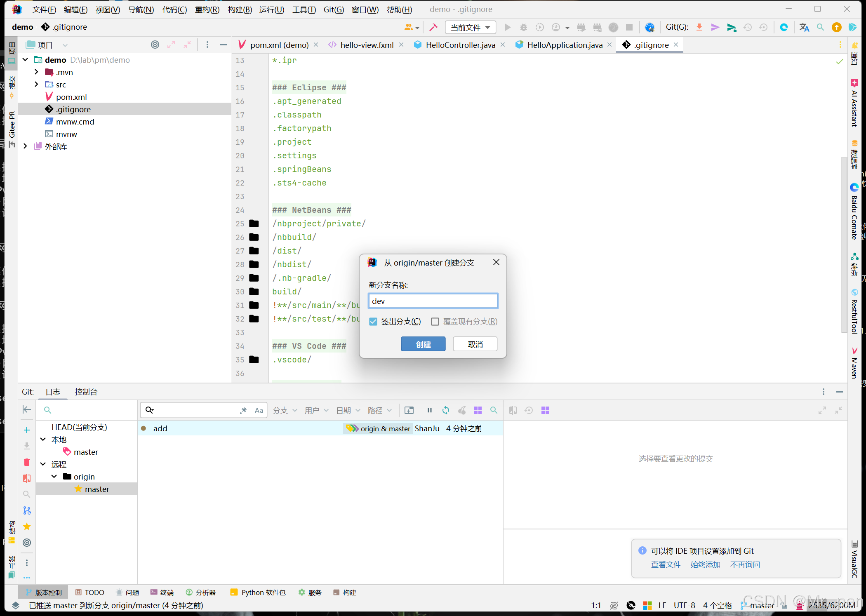Click the red delete branch icon
Viewport: 866px width, 616px height.
coord(27,462)
